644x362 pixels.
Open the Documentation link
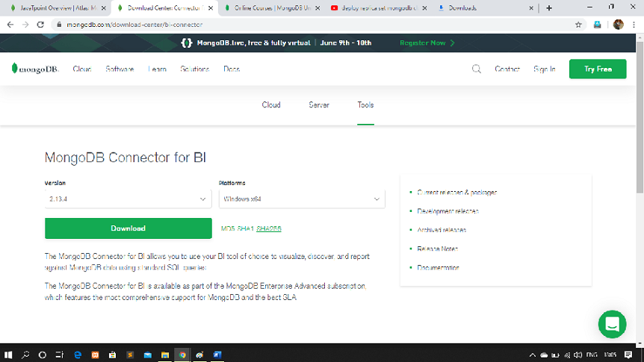pos(438,268)
